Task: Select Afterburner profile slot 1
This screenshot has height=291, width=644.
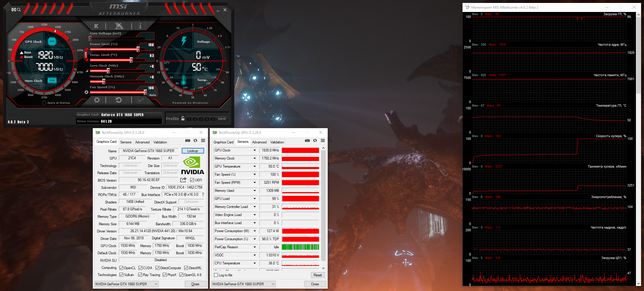Action: pos(189,119)
